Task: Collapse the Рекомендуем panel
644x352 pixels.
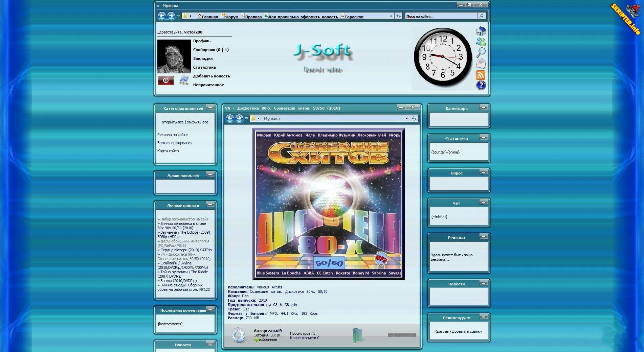Action: click(484, 317)
